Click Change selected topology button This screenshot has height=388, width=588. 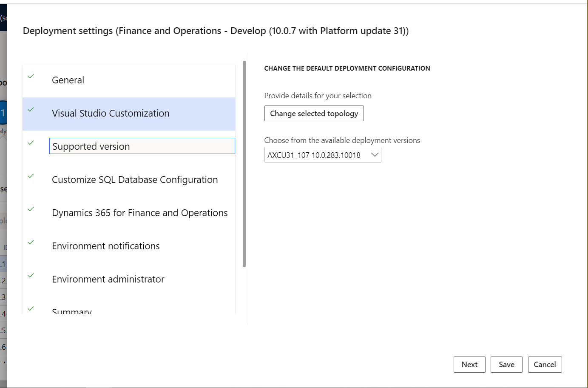click(x=314, y=114)
